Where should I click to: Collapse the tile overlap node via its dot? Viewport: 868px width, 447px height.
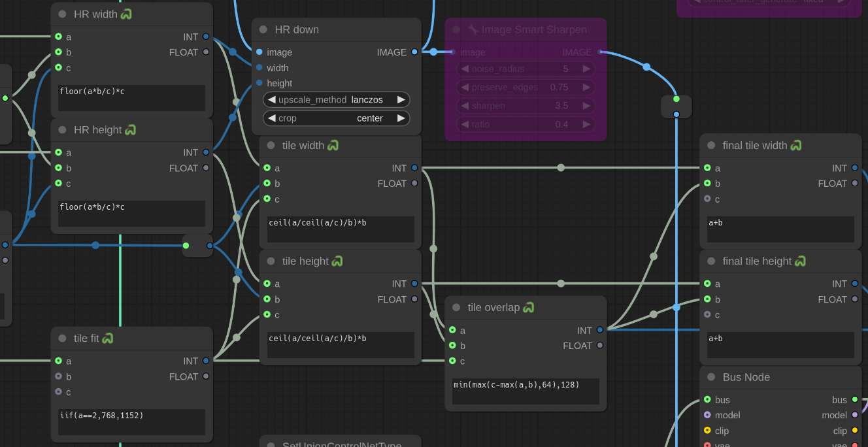pos(456,308)
